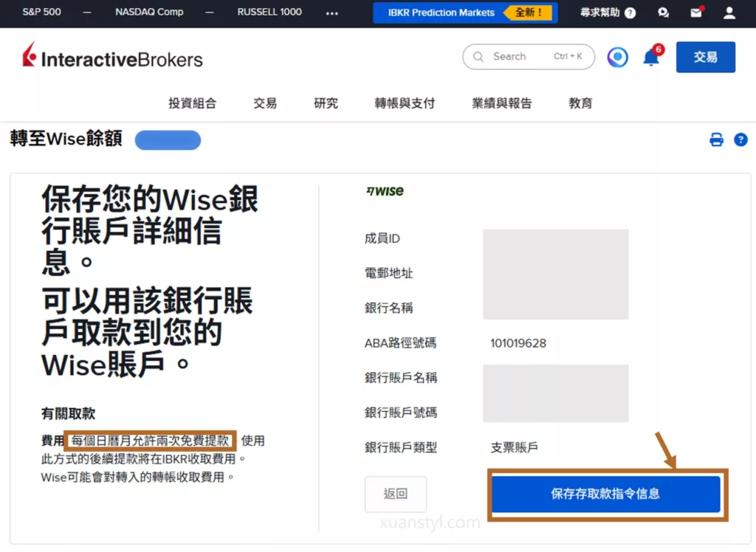Open user account profile icon
This screenshot has width=756, height=552.
tap(729, 13)
